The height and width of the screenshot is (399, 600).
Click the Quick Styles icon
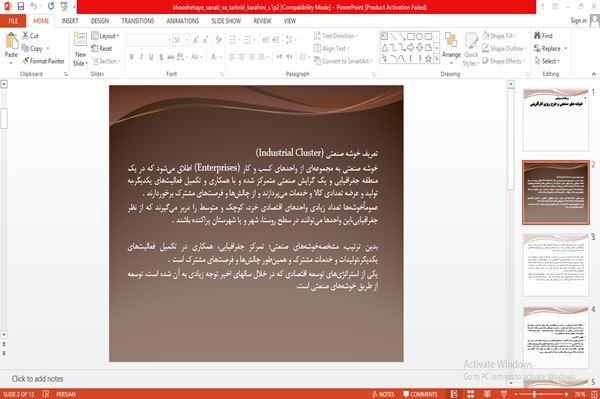coord(471,41)
